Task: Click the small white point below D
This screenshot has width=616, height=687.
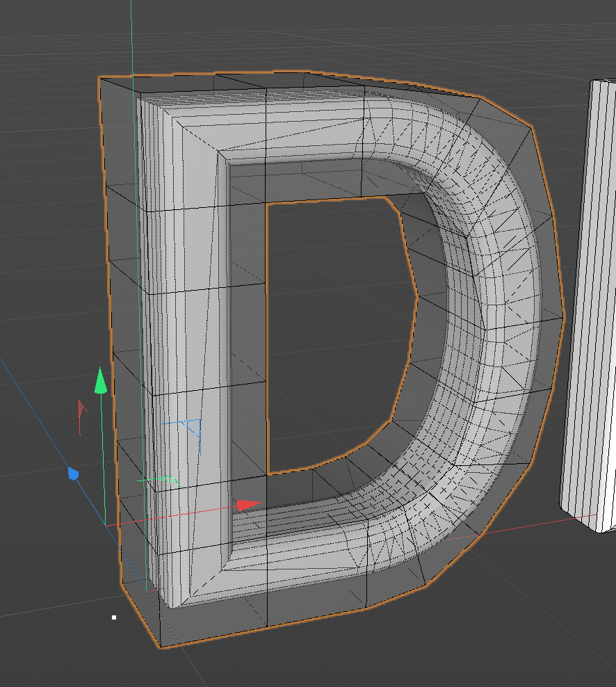Action: (x=114, y=617)
